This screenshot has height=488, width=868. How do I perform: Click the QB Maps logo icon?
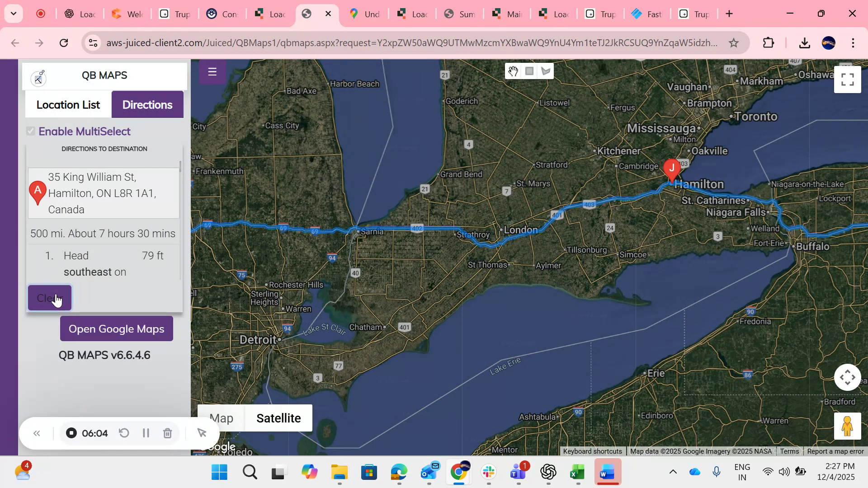[38, 77]
